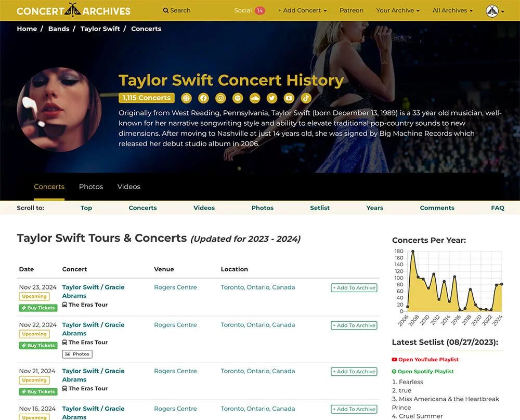Add Nov 23, 2024 concert to archive
This screenshot has width=520, height=420.
[x=354, y=288]
